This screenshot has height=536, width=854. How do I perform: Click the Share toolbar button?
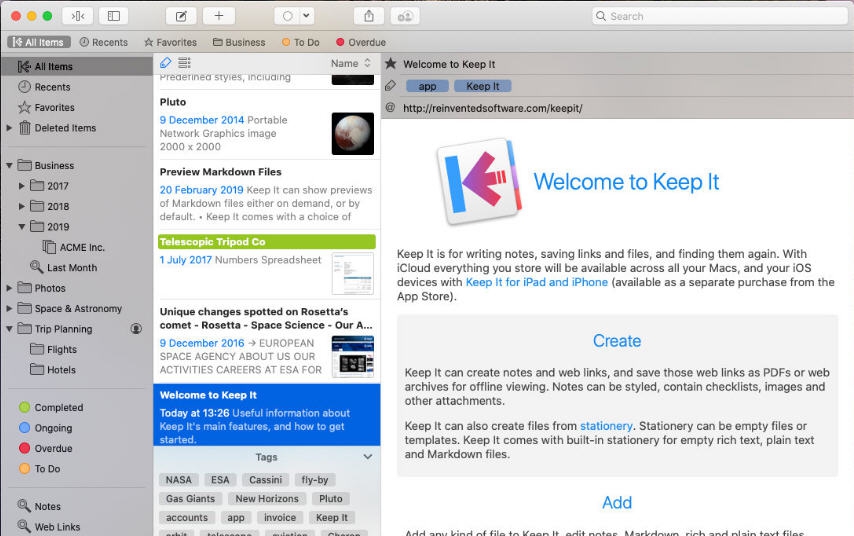[x=369, y=16]
